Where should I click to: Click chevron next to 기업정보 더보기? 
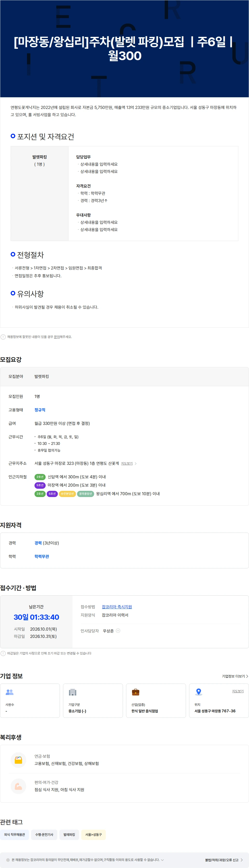pyautogui.click(x=247, y=676)
